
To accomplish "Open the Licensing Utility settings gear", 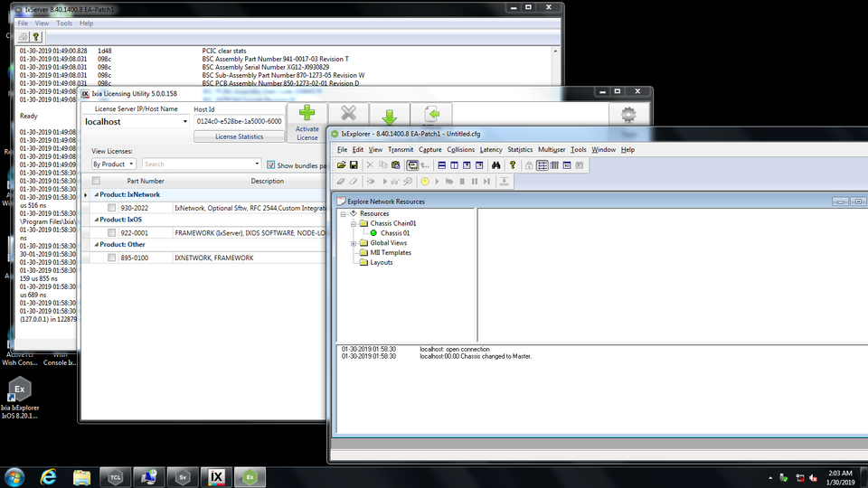I will (x=628, y=116).
